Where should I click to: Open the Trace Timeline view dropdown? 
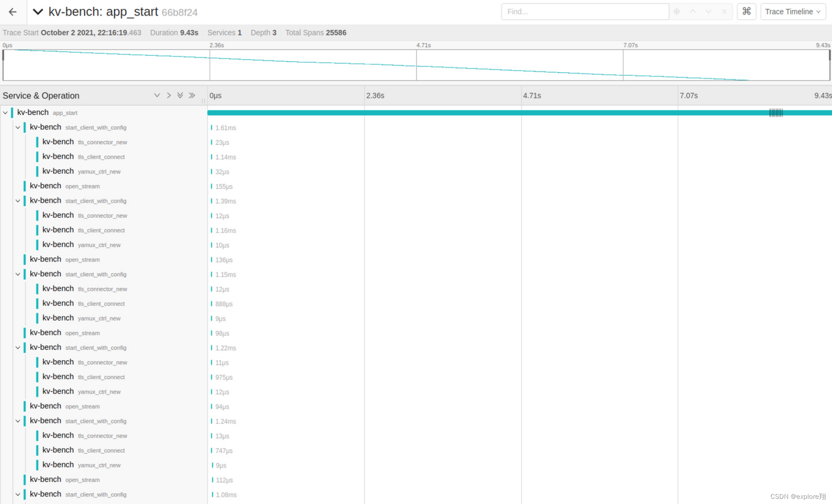[793, 12]
